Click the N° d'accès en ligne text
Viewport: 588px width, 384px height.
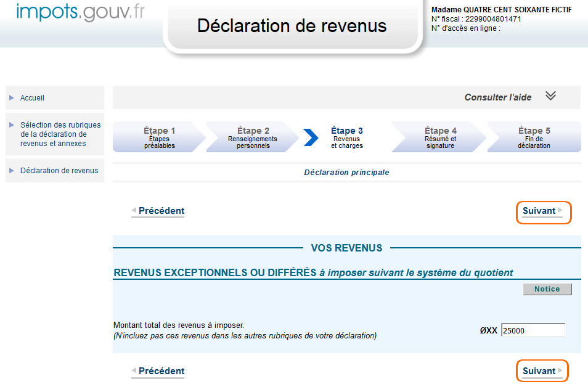coord(466,28)
